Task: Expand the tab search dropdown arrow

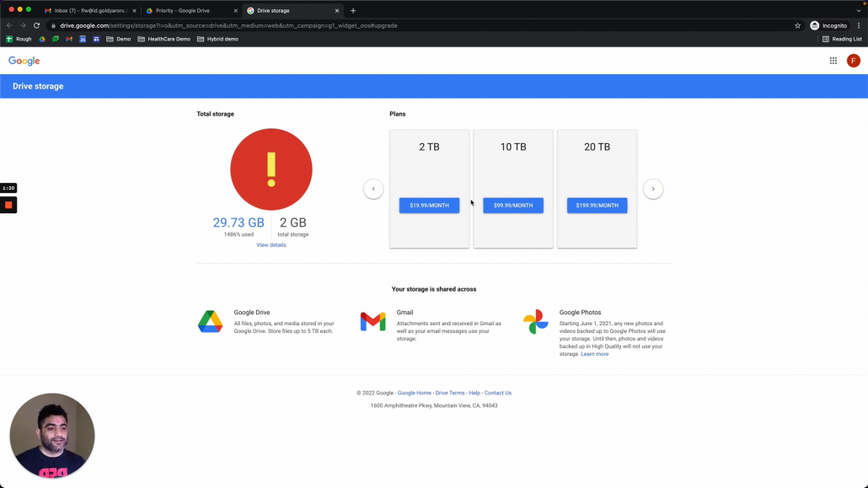Action: click(859, 10)
